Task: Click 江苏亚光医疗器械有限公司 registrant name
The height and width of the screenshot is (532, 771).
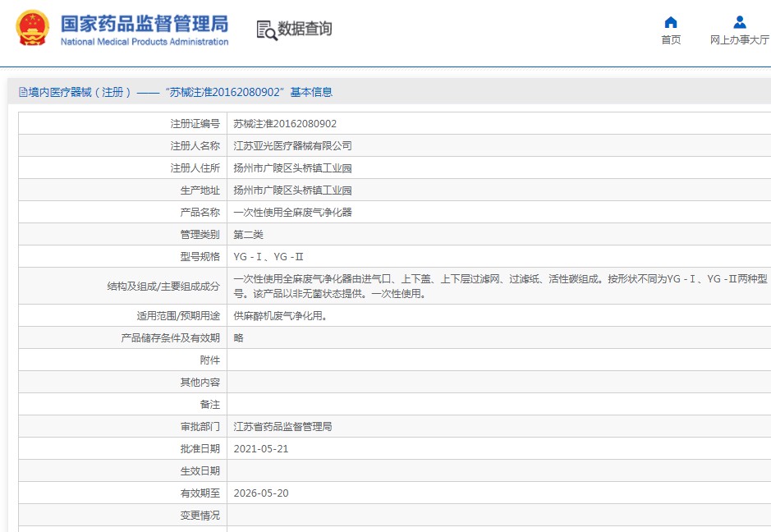Action: tap(292, 145)
